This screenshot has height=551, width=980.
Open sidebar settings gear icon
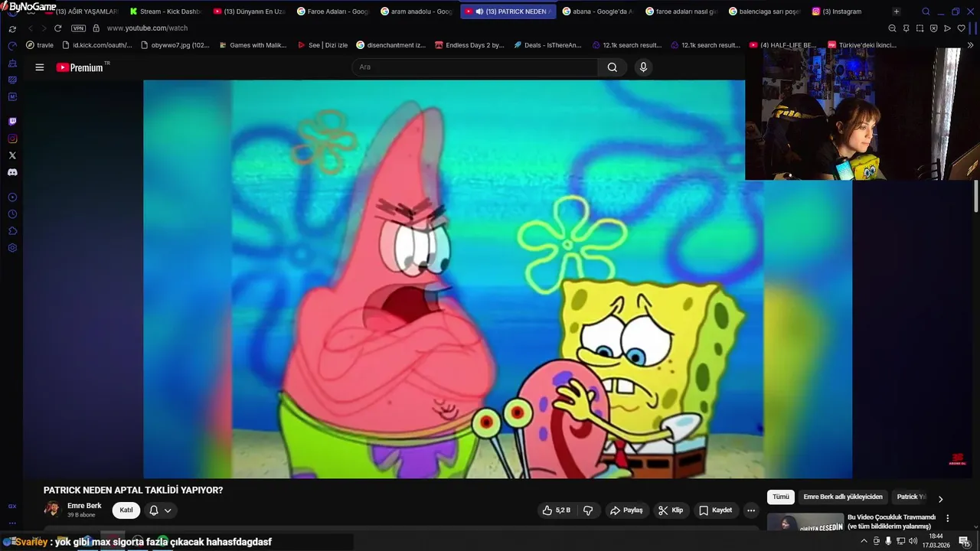point(12,248)
